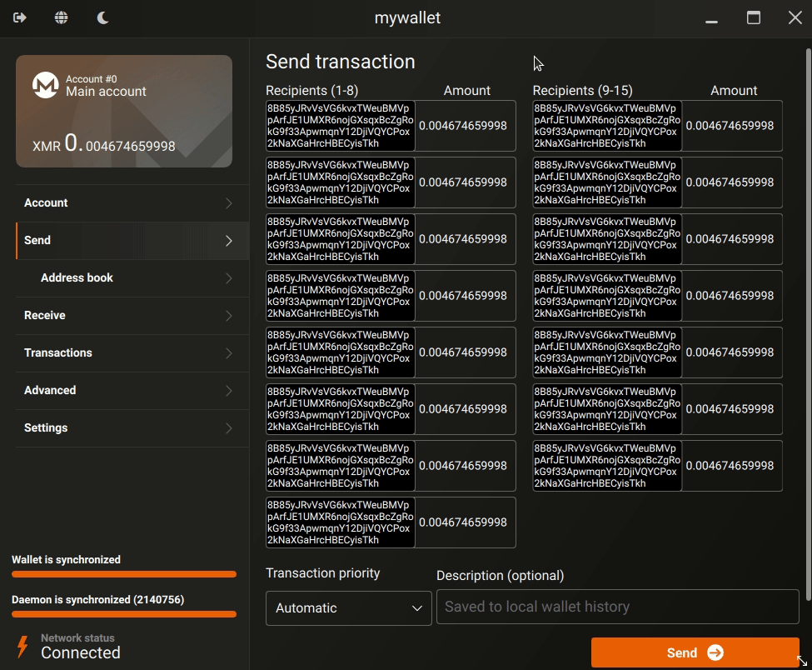Image resolution: width=812 pixels, height=670 pixels.
Task: Click the daemon synchronization progress bar
Action: [x=124, y=614]
